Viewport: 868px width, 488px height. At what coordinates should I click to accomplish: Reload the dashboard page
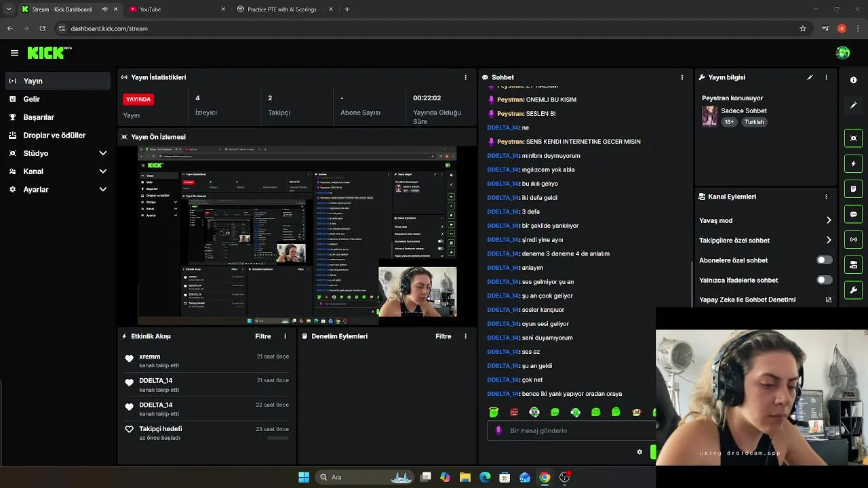[42, 28]
